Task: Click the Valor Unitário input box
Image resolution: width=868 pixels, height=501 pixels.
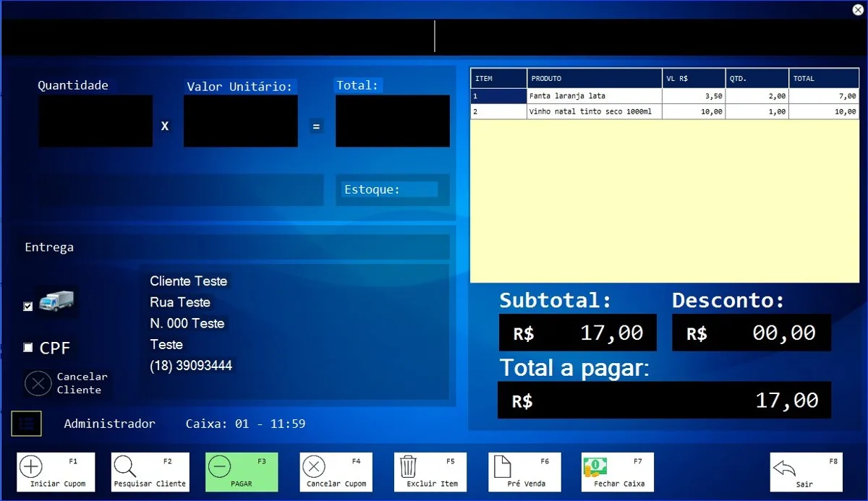Action: (x=241, y=121)
